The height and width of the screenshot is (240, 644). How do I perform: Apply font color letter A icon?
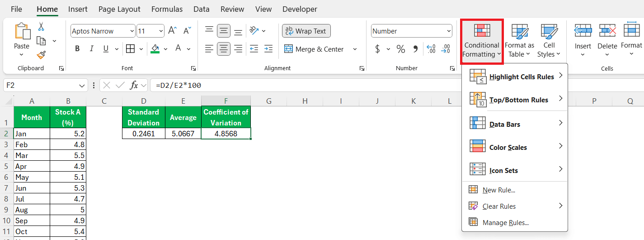pos(178,49)
